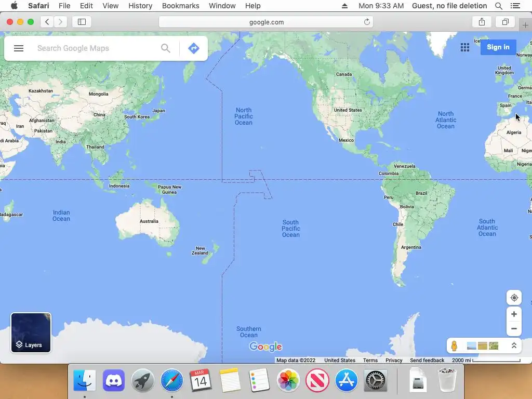Click the United States map label
This screenshot has height=399, width=532.
point(348,110)
